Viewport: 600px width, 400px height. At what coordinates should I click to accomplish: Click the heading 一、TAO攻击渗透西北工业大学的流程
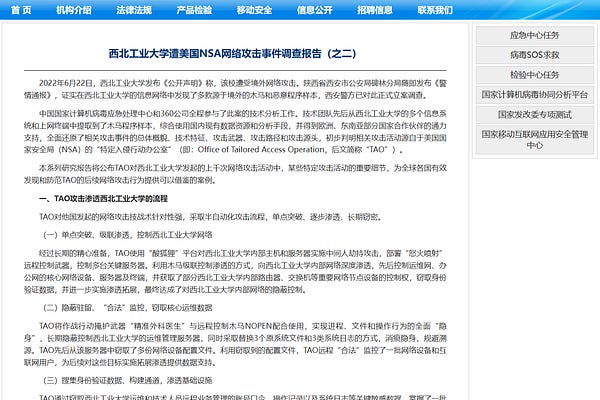103,199
